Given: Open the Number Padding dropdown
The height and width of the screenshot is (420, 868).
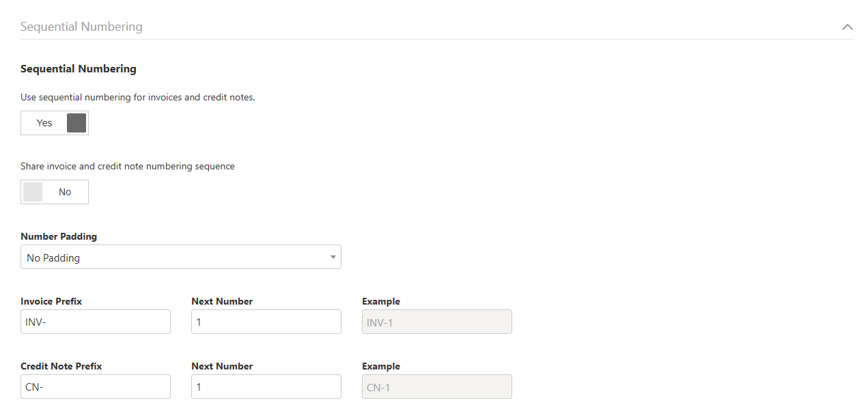Looking at the screenshot, I should [180, 257].
